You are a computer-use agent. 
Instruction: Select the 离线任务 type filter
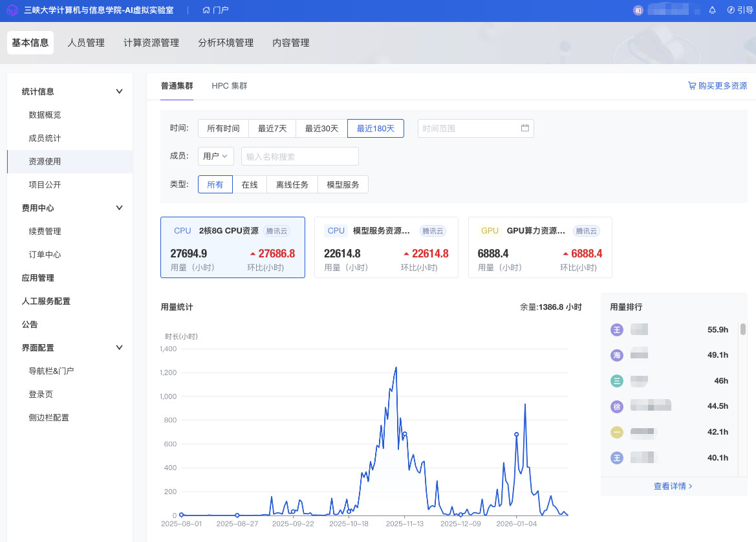pos(292,184)
